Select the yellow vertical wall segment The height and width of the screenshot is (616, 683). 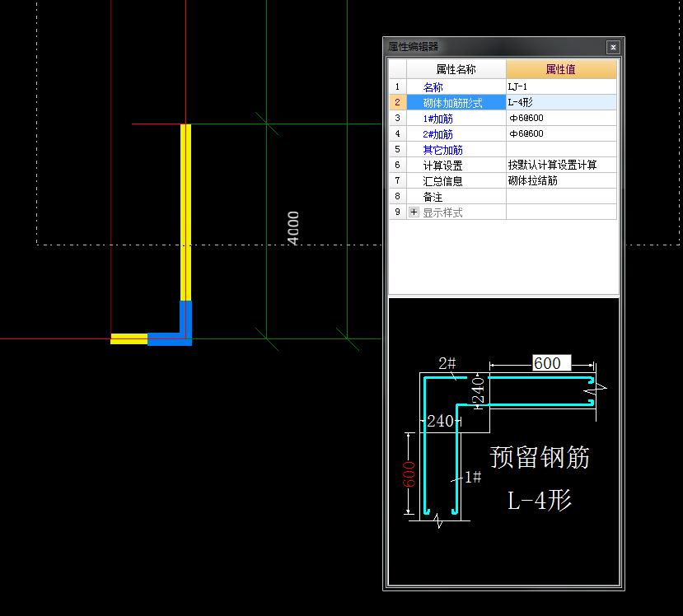click(x=185, y=212)
